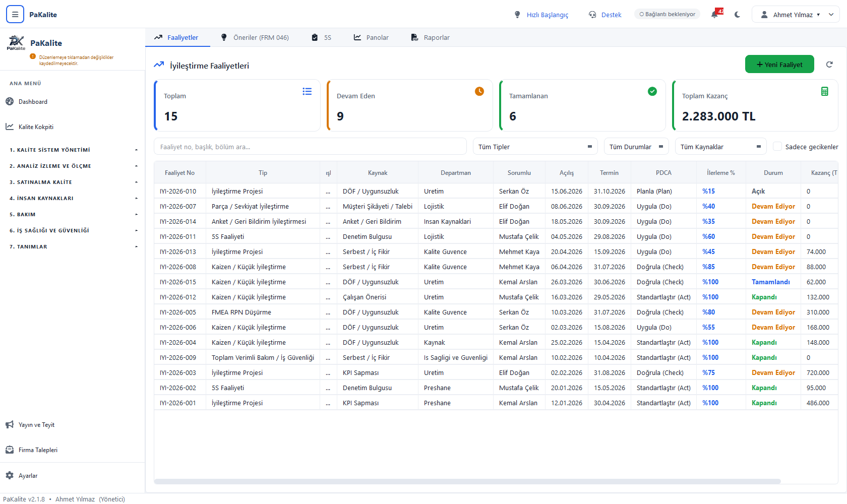Open the Tüm Kaynaklar dropdown
The image size is (847, 504).
(x=720, y=147)
